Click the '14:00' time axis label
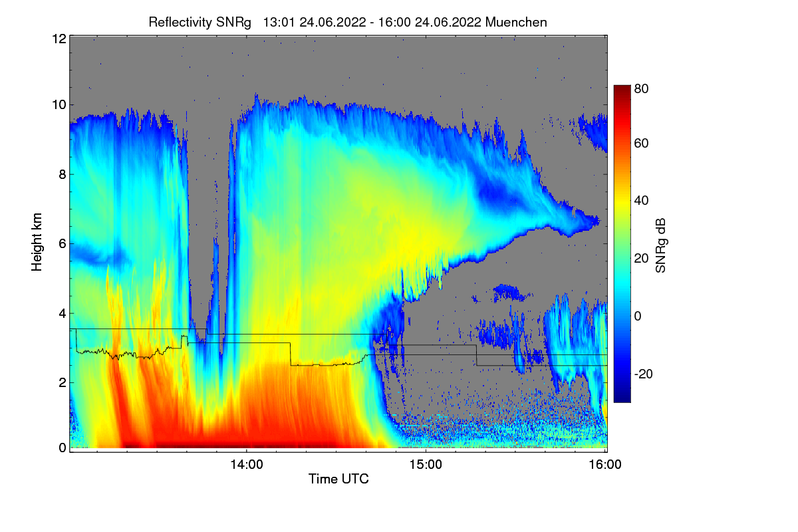The image size is (798, 532). (x=246, y=465)
